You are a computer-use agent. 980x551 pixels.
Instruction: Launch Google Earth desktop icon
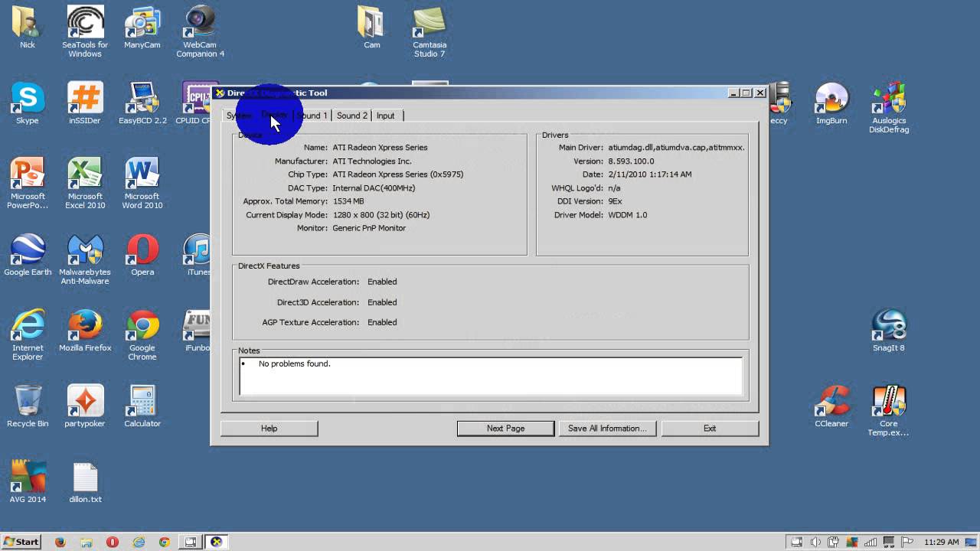(x=28, y=255)
